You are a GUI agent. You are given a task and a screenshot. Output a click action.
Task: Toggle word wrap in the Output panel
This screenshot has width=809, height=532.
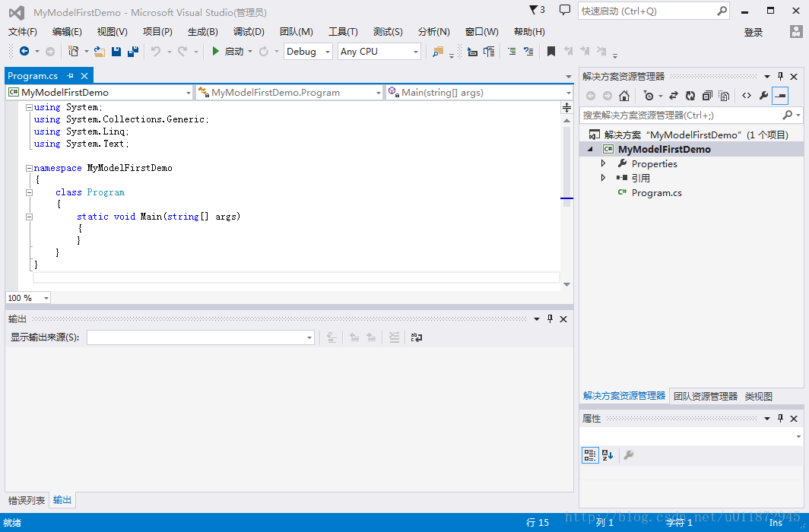click(x=417, y=337)
